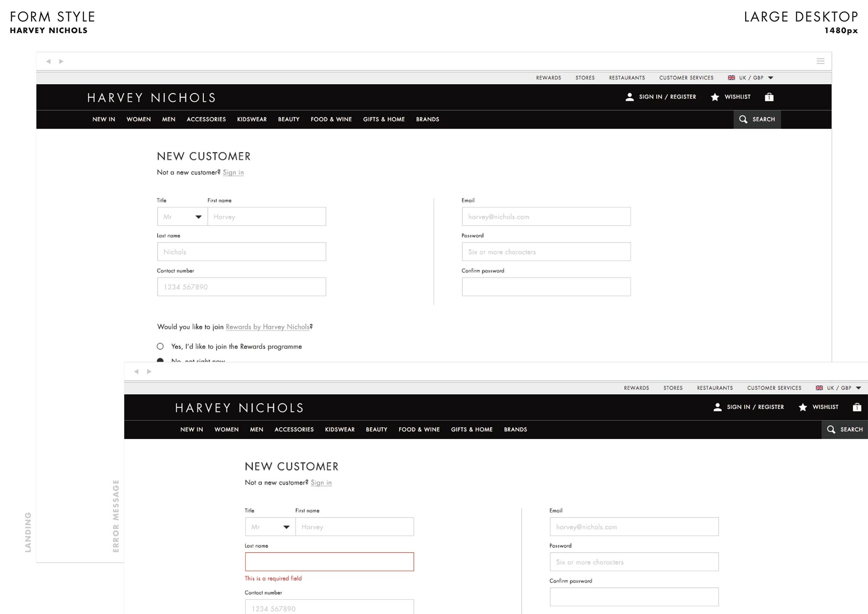Click the First name field on the landing page
The width and height of the screenshot is (868, 614).
coord(267,217)
